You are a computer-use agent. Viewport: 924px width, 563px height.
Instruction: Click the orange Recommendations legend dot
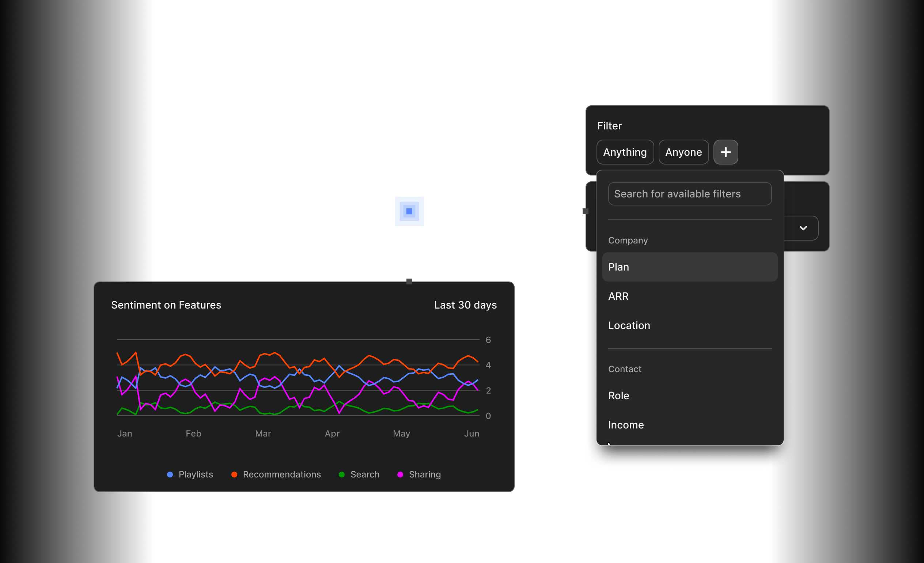point(234,475)
